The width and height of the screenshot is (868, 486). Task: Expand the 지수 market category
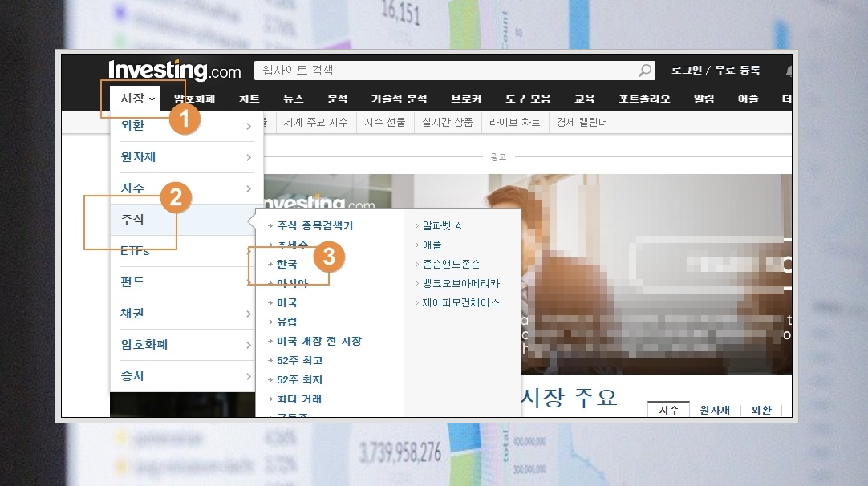click(187, 188)
